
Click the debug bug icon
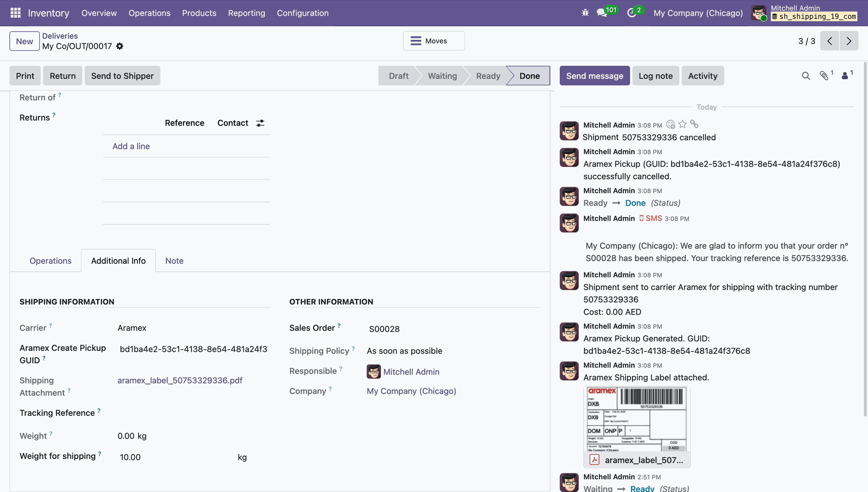pos(585,13)
